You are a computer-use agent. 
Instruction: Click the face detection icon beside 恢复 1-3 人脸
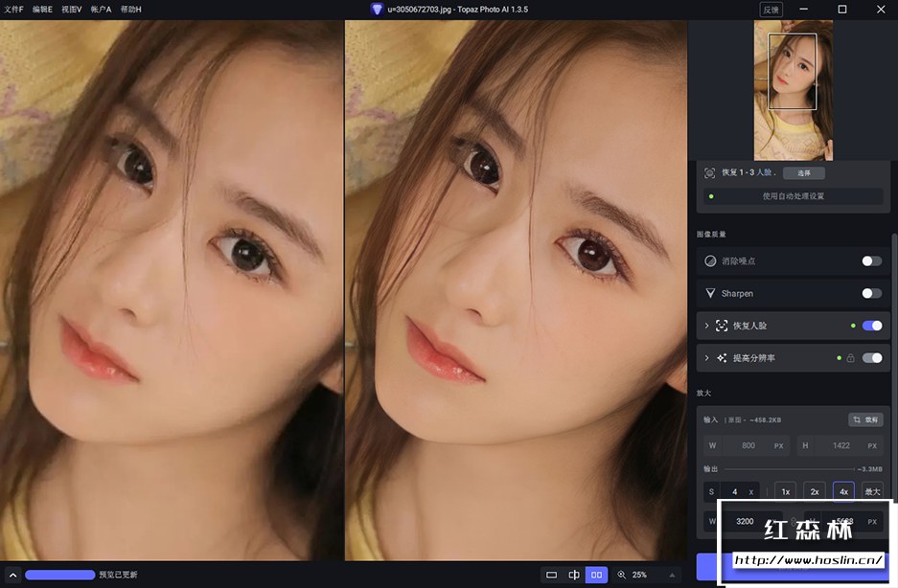coord(709,173)
